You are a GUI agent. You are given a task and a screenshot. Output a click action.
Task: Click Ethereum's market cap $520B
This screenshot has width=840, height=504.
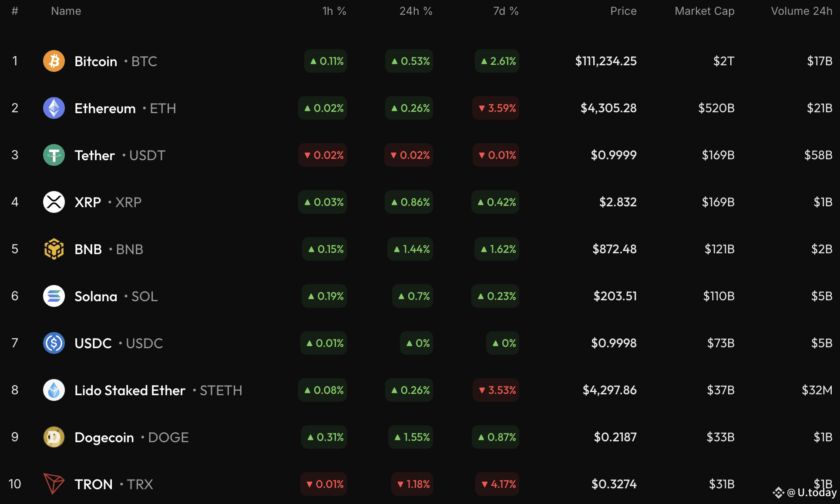[x=716, y=108]
